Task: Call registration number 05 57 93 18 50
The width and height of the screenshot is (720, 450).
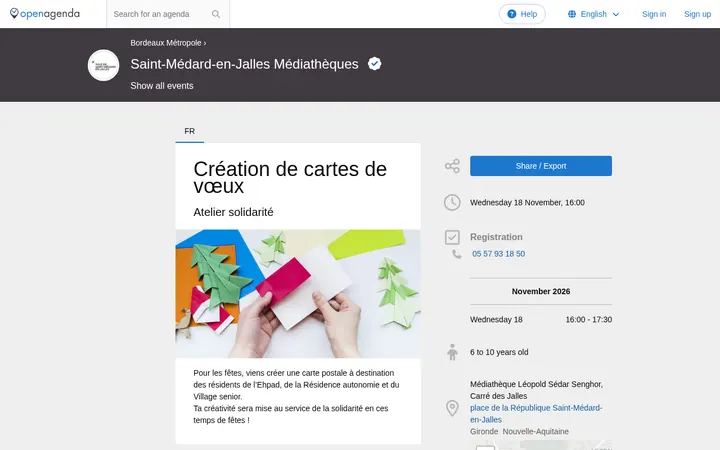Action: tap(498, 254)
